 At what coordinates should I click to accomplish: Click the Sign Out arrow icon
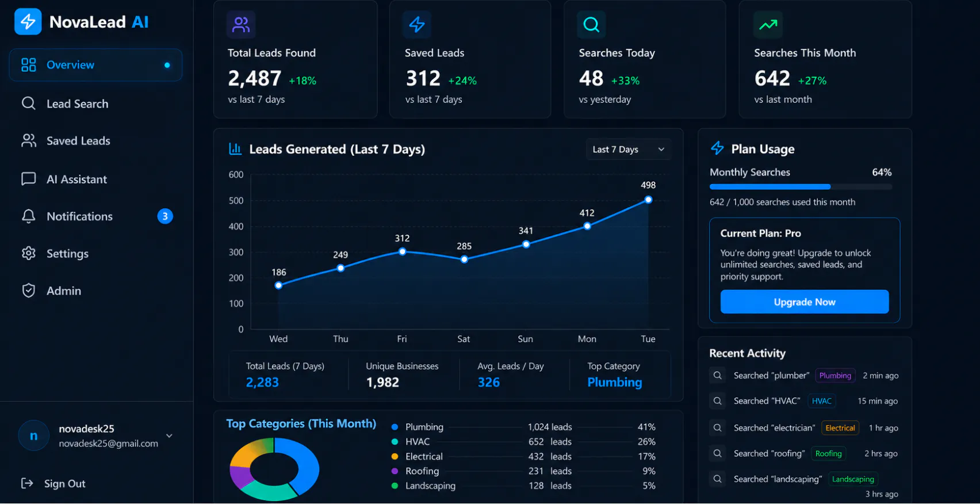[x=27, y=483]
